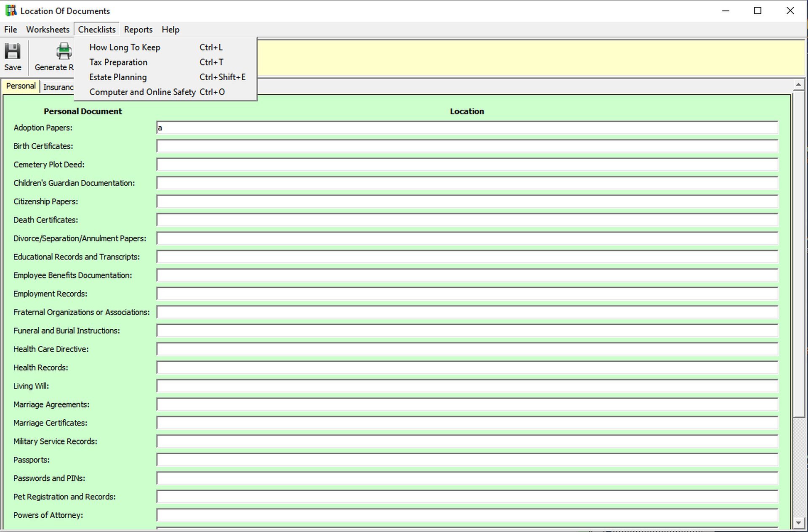Click the Living Will location field

click(467, 386)
